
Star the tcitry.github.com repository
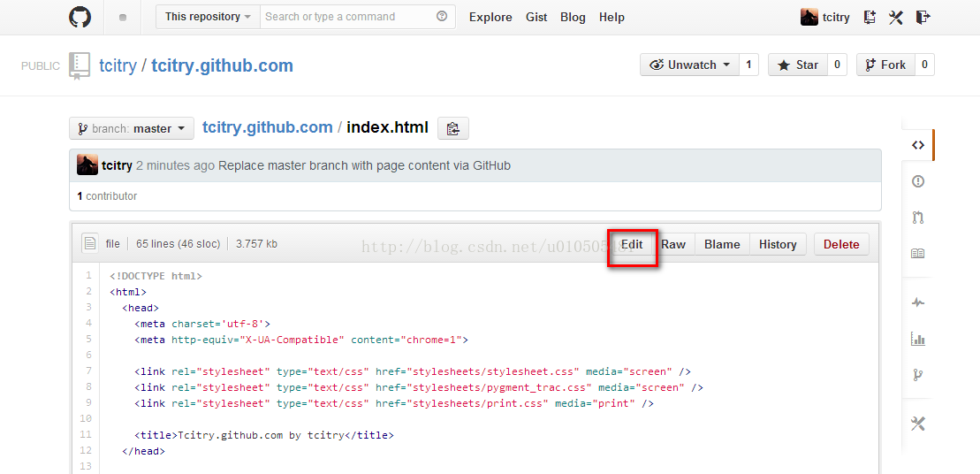[798, 65]
